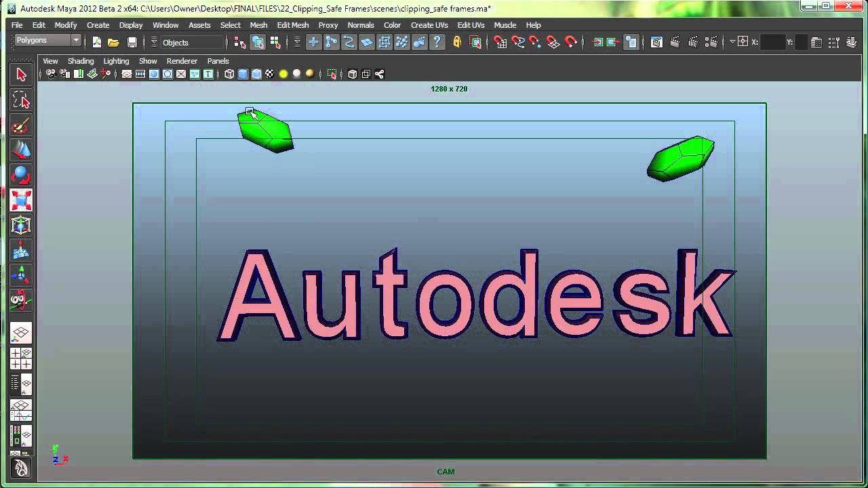Click the X coordinate input field

tap(772, 42)
